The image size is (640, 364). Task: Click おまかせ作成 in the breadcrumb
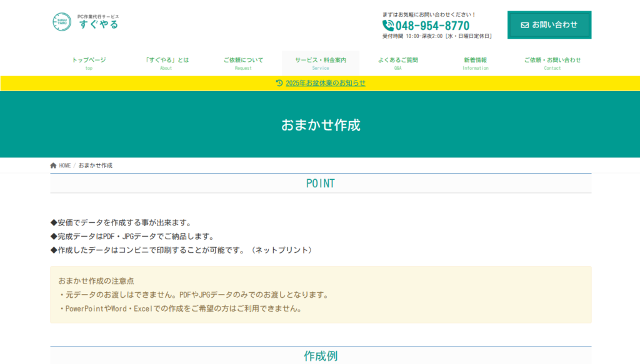[x=95, y=165]
